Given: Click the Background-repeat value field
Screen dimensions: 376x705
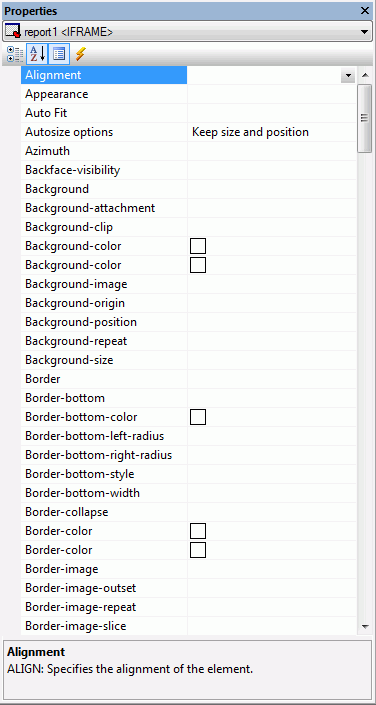Looking at the screenshot, I should click(272, 341).
